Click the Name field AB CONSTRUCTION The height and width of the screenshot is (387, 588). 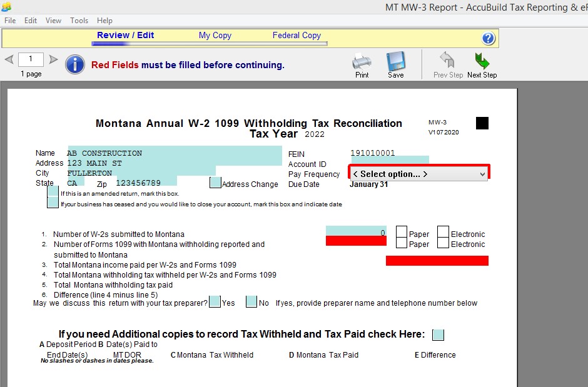tap(175, 151)
